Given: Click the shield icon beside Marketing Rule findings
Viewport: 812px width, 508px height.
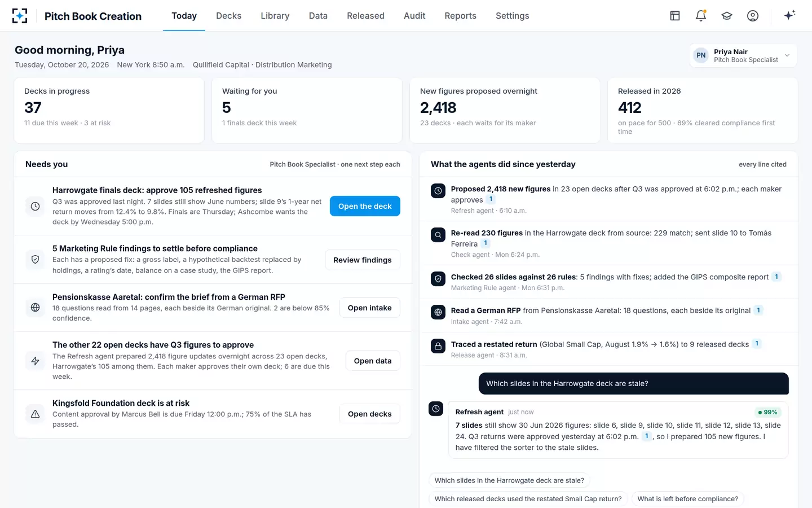Looking at the screenshot, I should click(x=35, y=260).
